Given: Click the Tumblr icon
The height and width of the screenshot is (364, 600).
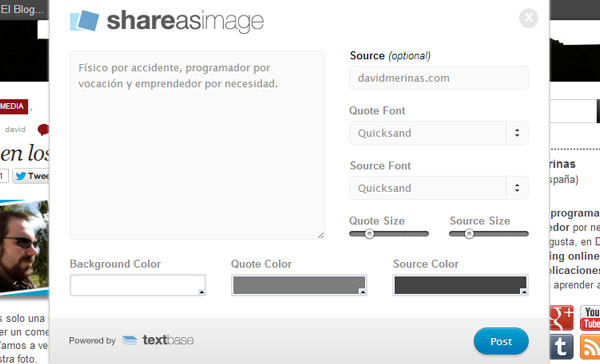Looking at the screenshot, I should tap(561, 346).
